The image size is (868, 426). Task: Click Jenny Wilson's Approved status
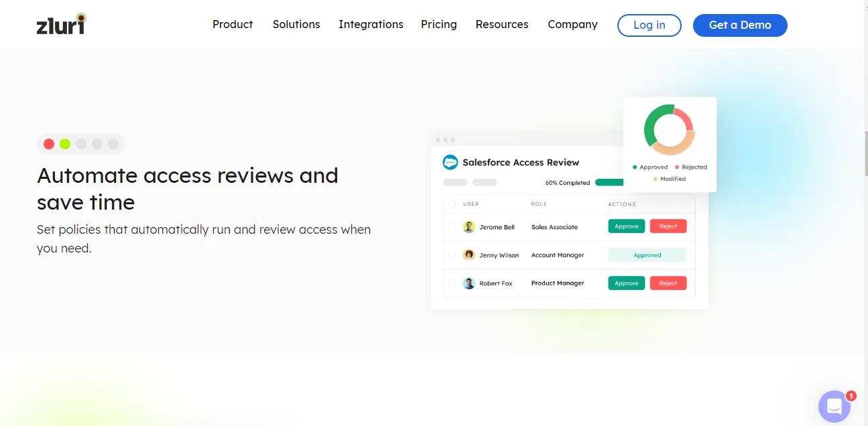pyautogui.click(x=647, y=255)
